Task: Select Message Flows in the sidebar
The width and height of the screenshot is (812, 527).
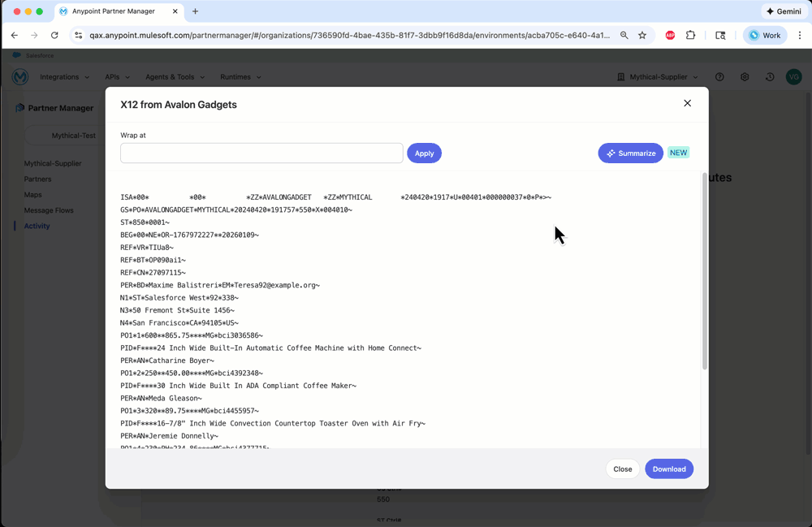Action: coord(49,210)
